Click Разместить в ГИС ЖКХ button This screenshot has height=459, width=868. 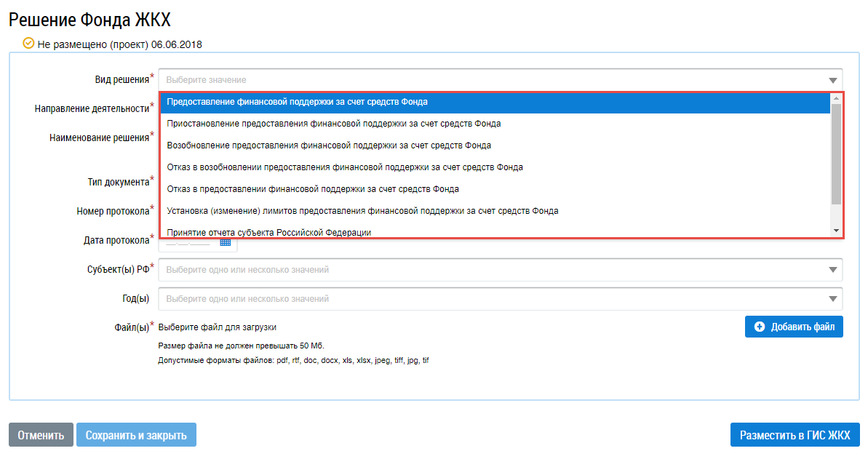click(795, 435)
